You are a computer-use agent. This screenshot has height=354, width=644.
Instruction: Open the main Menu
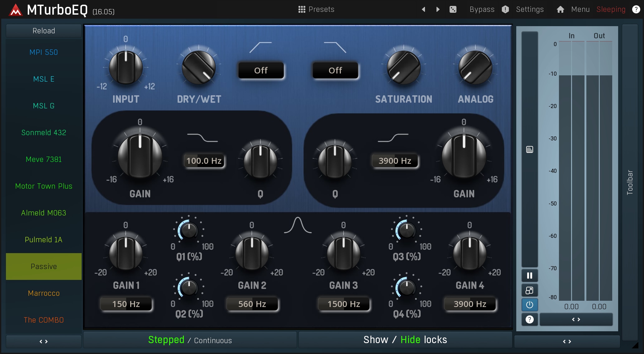580,9
